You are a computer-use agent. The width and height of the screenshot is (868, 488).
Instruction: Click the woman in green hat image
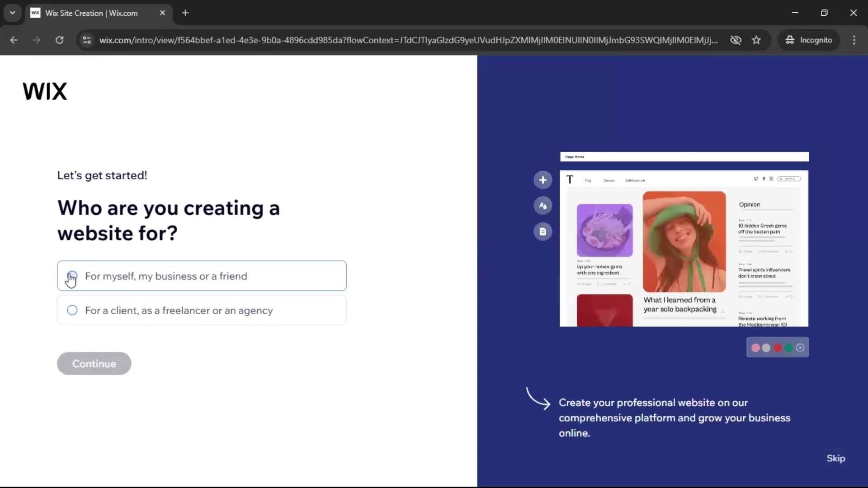point(684,242)
